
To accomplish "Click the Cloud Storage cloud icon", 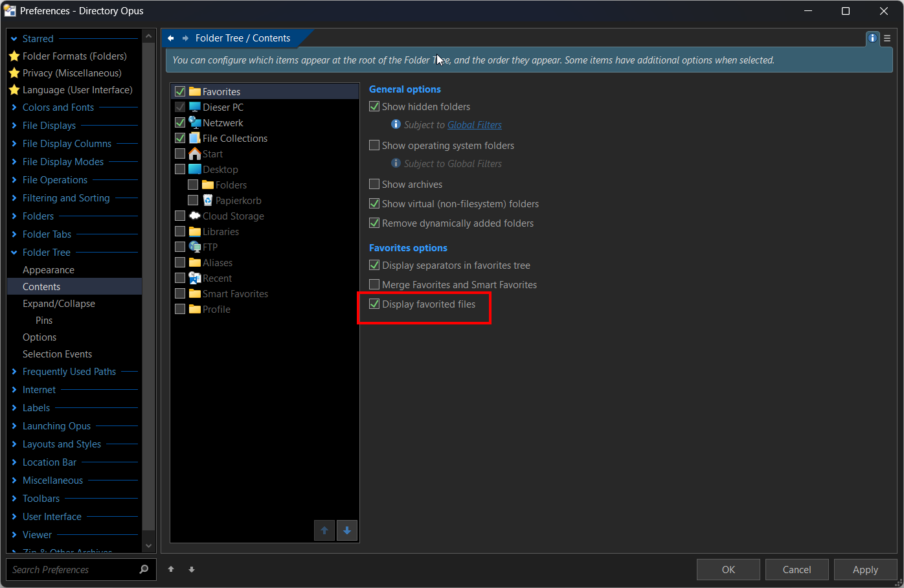I will coord(195,216).
